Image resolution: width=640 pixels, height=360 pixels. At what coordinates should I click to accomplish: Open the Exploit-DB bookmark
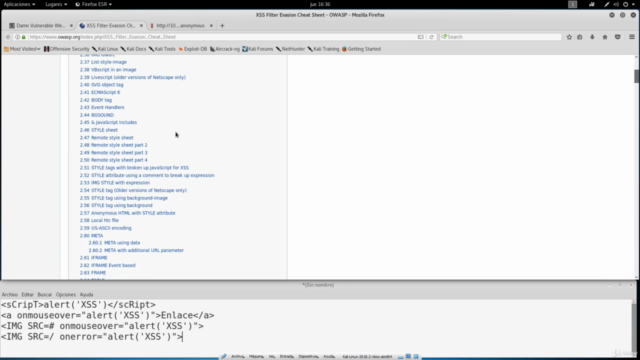193,49
